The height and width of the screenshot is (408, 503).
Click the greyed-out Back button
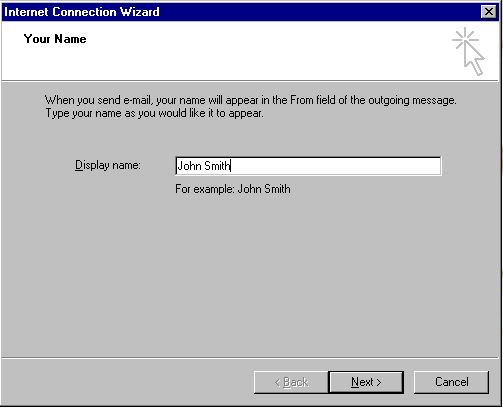(x=291, y=382)
